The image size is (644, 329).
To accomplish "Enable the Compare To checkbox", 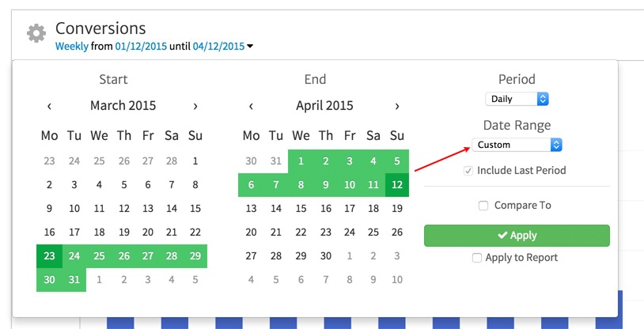I will point(483,206).
